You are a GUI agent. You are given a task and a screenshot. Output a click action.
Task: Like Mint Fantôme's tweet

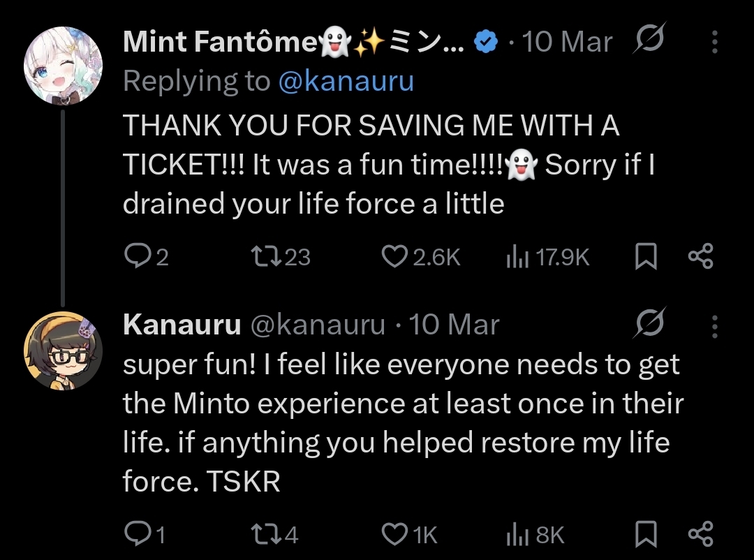point(394,258)
